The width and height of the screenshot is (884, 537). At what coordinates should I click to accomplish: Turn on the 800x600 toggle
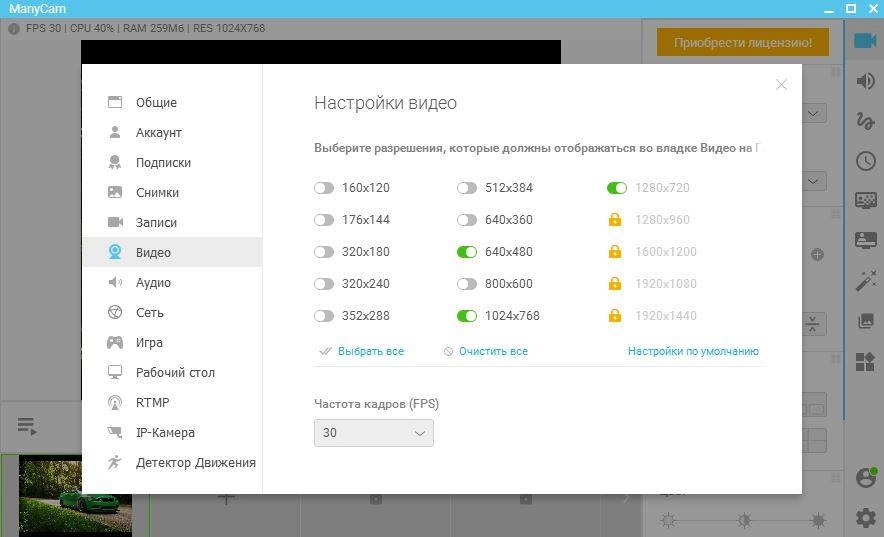[x=467, y=283]
